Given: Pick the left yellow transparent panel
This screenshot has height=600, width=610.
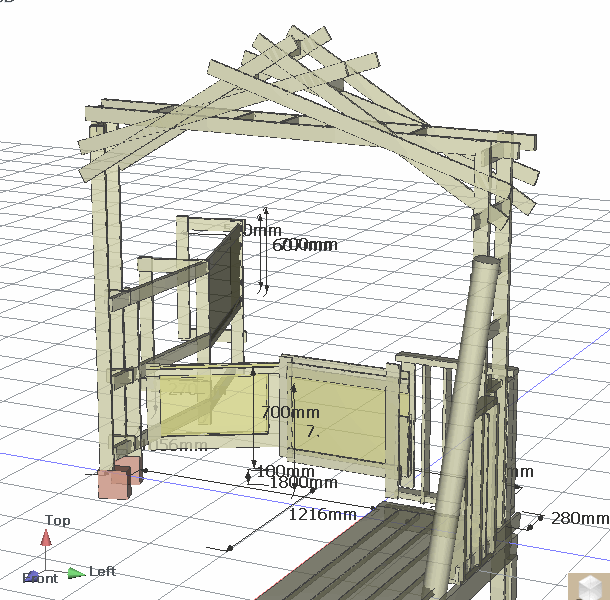Looking at the screenshot, I should pos(208,403).
